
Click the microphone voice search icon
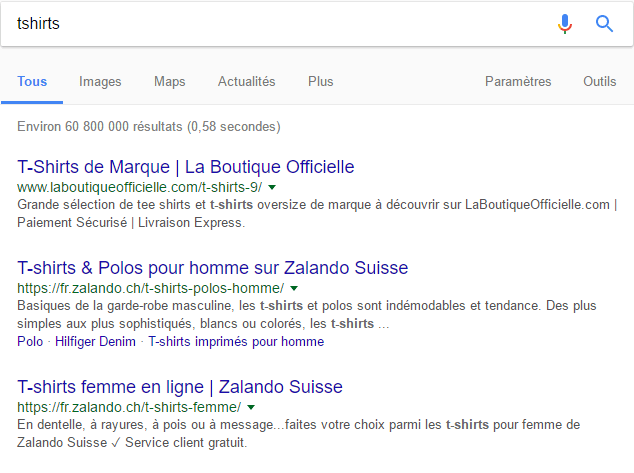click(565, 24)
